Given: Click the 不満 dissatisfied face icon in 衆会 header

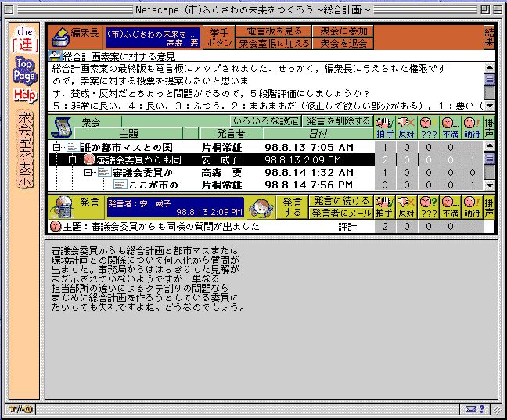Looking at the screenshot, I should (x=448, y=126).
